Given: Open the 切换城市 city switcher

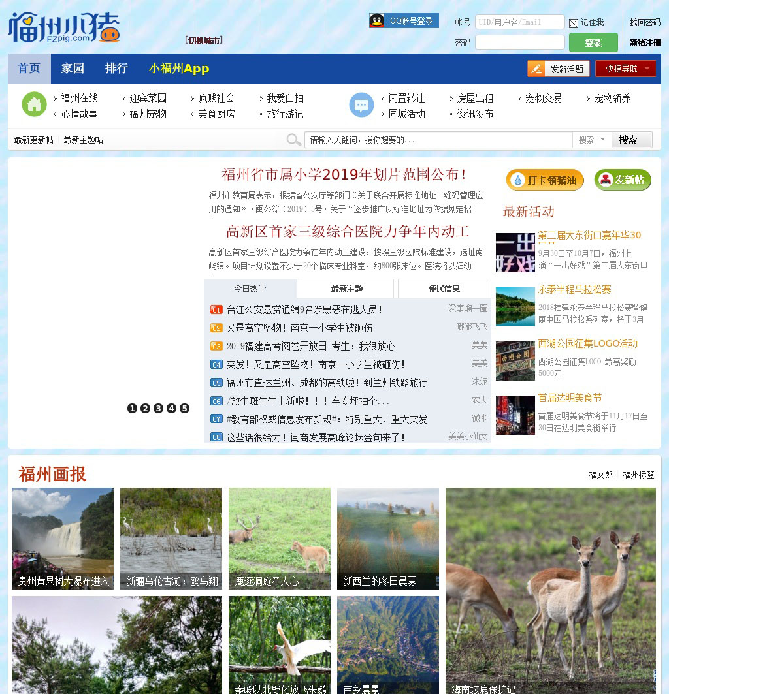Looking at the screenshot, I should pos(204,40).
